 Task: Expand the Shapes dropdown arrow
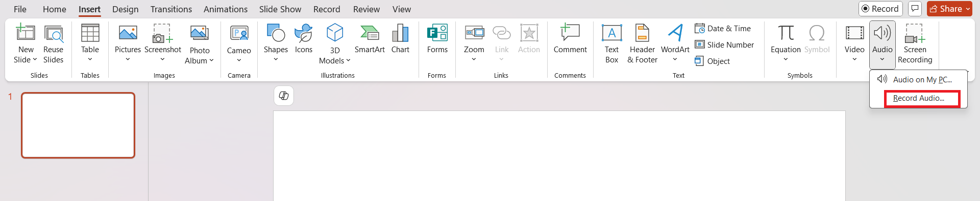pos(276,59)
